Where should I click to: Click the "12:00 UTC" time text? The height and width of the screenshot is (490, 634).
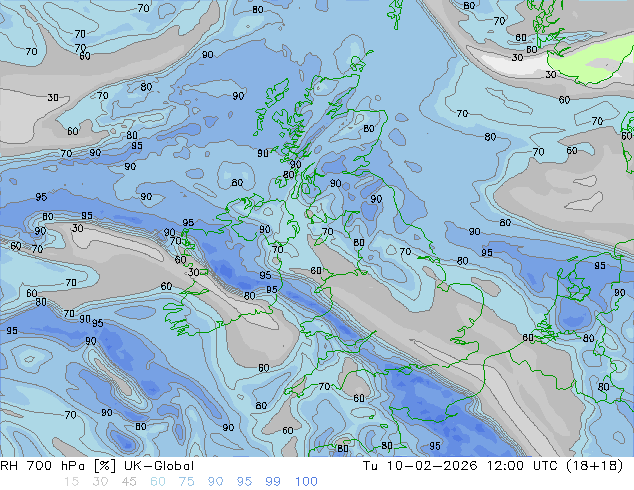click(522, 466)
